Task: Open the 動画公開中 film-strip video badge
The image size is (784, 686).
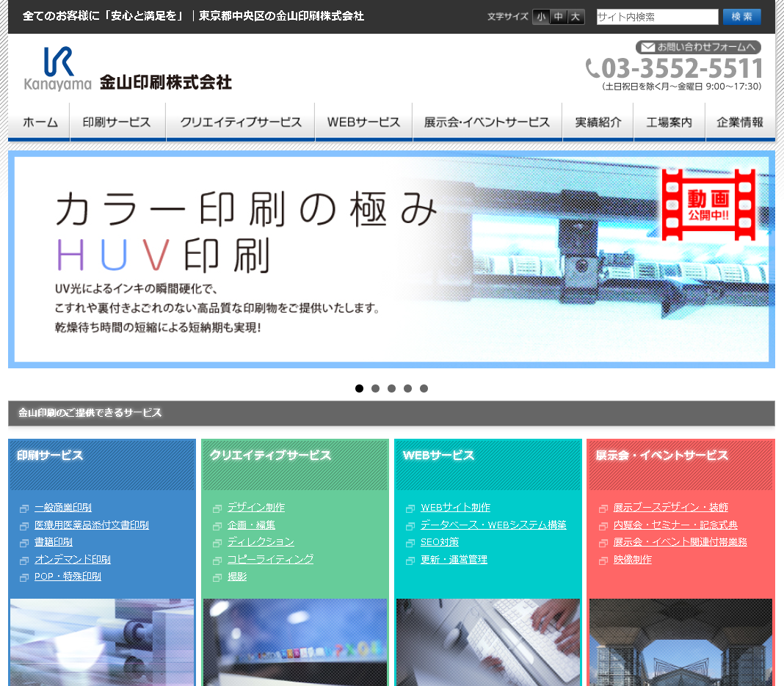Action: pyautogui.click(x=708, y=203)
